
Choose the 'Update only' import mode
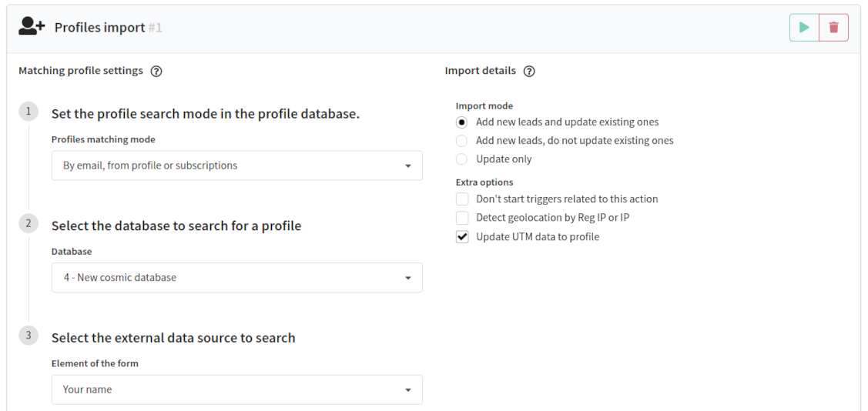[461, 159]
